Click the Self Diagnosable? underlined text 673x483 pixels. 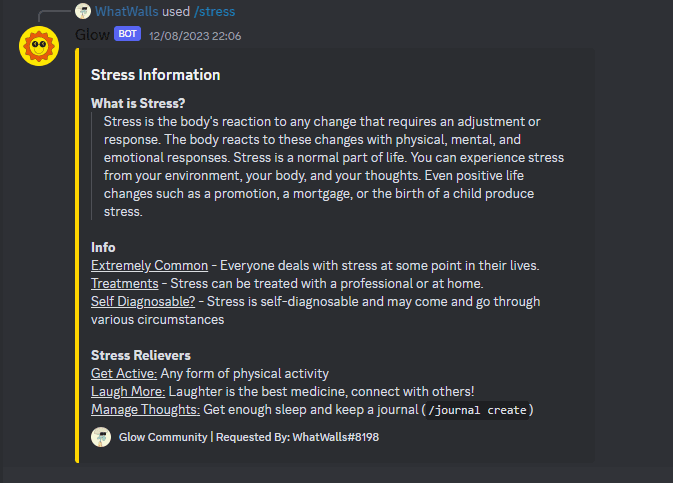coord(143,302)
